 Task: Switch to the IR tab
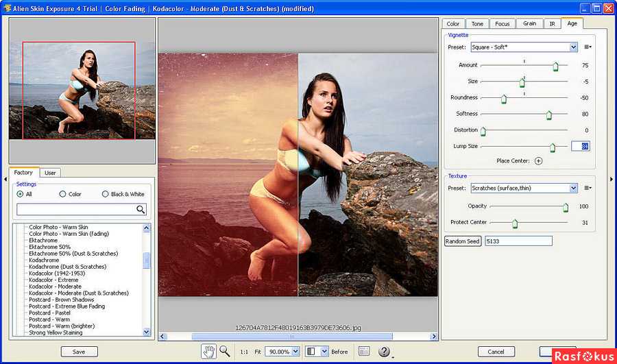tap(552, 23)
